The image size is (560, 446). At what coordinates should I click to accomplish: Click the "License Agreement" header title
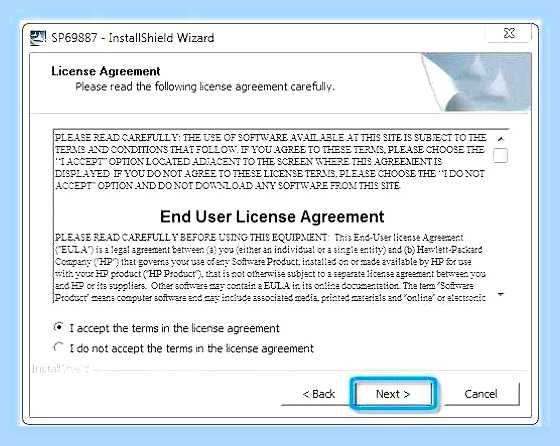point(106,71)
